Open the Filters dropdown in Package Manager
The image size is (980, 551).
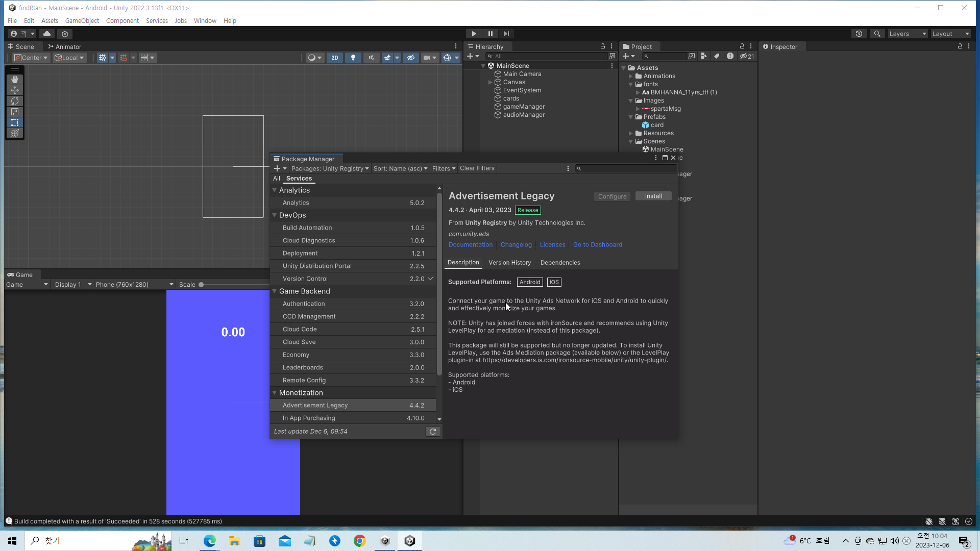point(444,168)
